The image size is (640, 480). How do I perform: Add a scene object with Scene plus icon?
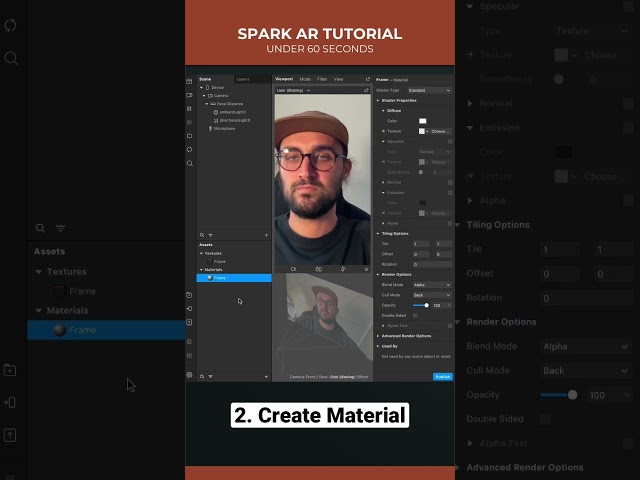[267, 235]
